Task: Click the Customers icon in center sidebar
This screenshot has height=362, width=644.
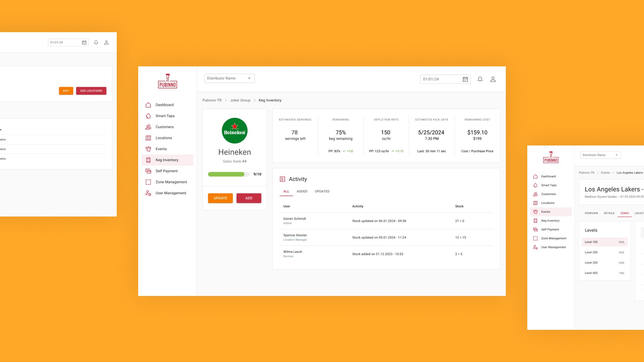Action: pyautogui.click(x=148, y=127)
